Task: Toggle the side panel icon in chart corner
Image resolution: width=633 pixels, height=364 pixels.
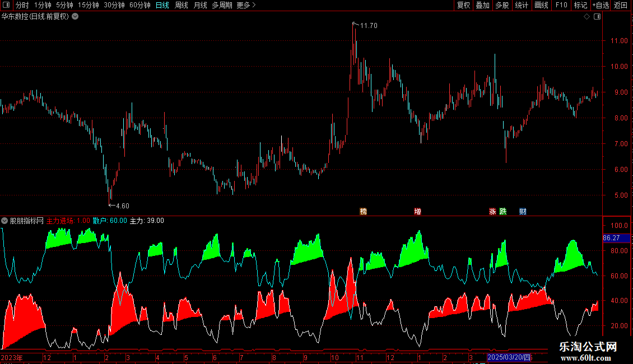Action: tap(597, 17)
